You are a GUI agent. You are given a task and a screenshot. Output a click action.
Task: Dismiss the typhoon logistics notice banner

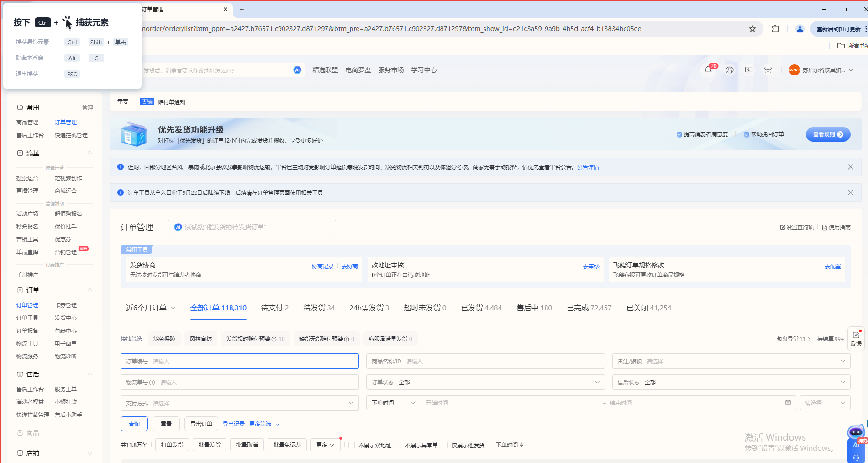[x=850, y=167]
